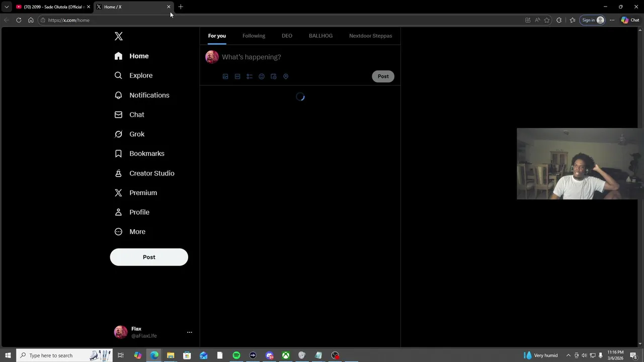The width and height of the screenshot is (644, 362).
Task: Open Task View on taskbar
Action: (x=121, y=355)
